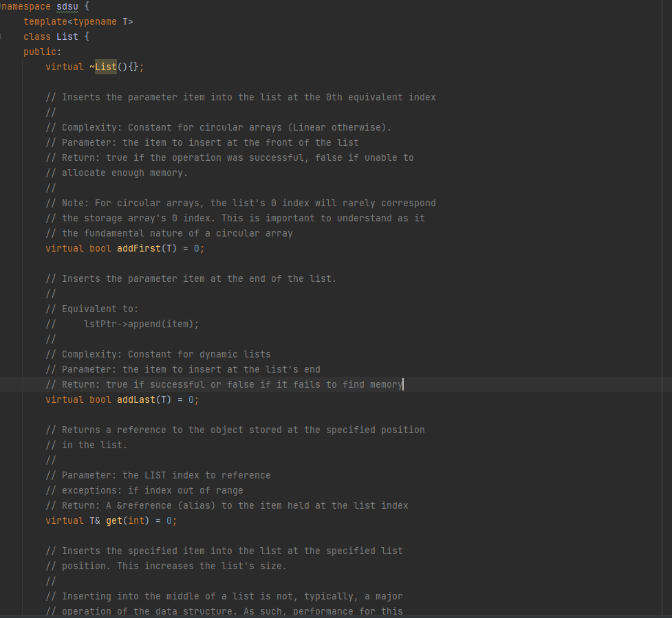
Task: Click the addLast method name
Action: click(x=136, y=399)
